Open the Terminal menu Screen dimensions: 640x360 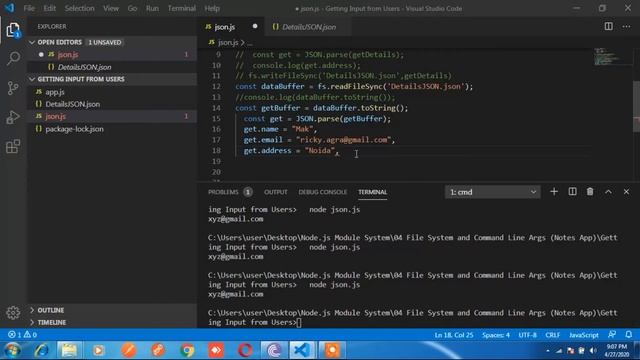point(182,8)
